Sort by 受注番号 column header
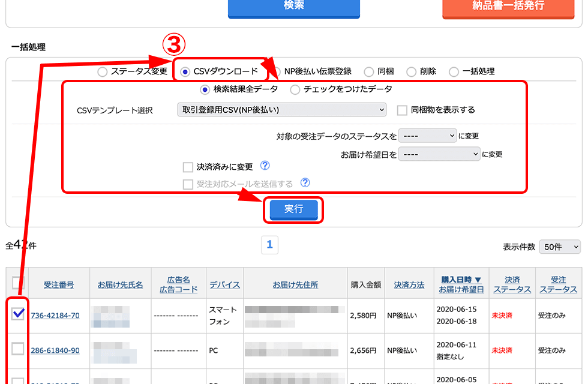The image size is (588, 384). 59,285
